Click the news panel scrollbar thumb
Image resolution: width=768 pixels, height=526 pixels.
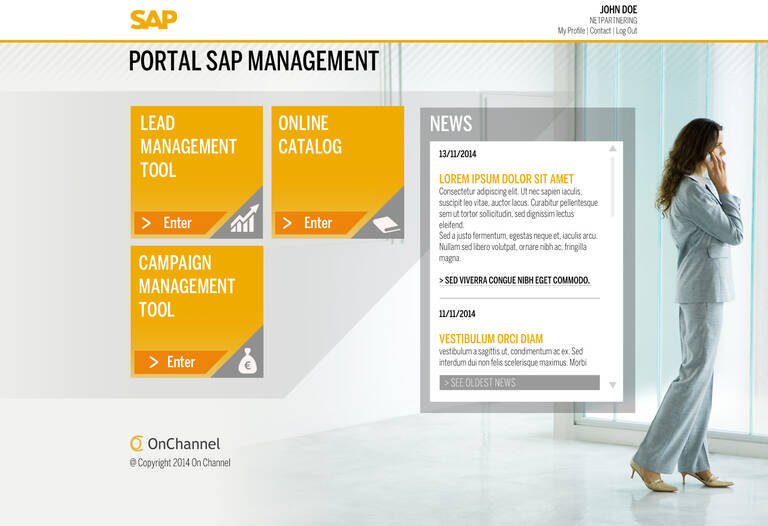612,186
